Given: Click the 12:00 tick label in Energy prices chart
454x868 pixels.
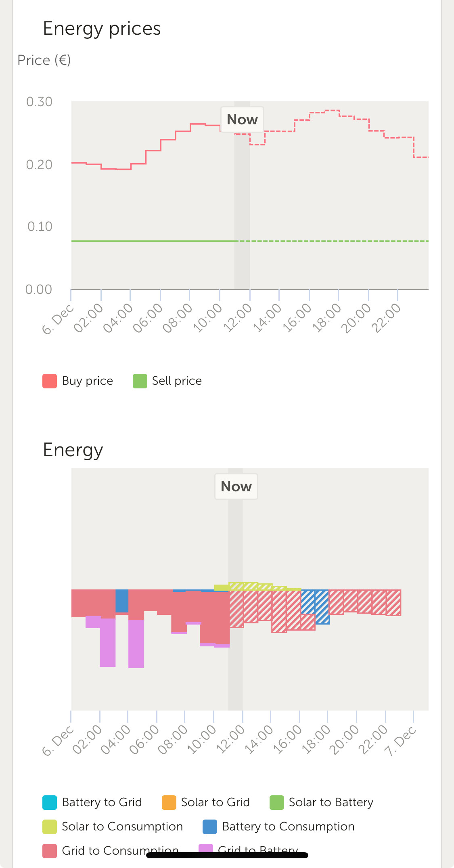Looking at the screenshot, I should (x=238, y=318).
